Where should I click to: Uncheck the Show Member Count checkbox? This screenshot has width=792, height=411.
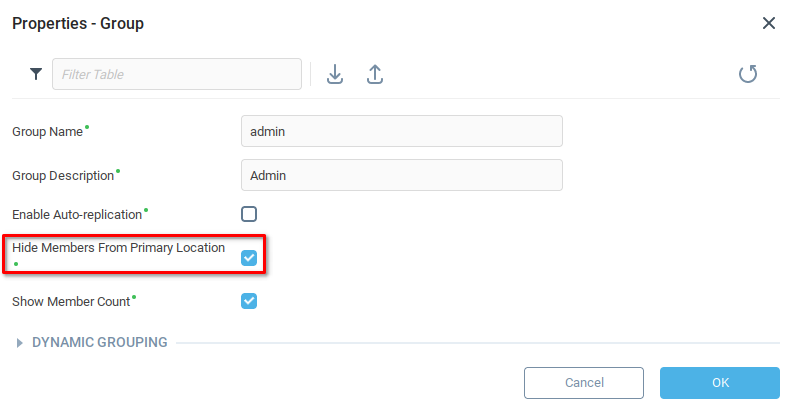coord(249,301)
